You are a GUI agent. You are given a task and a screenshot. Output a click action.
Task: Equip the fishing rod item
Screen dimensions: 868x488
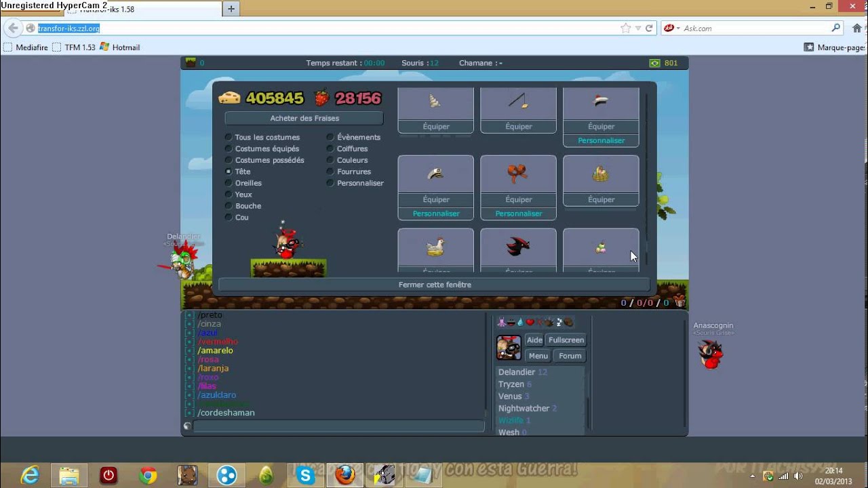(x=519, y=127)
